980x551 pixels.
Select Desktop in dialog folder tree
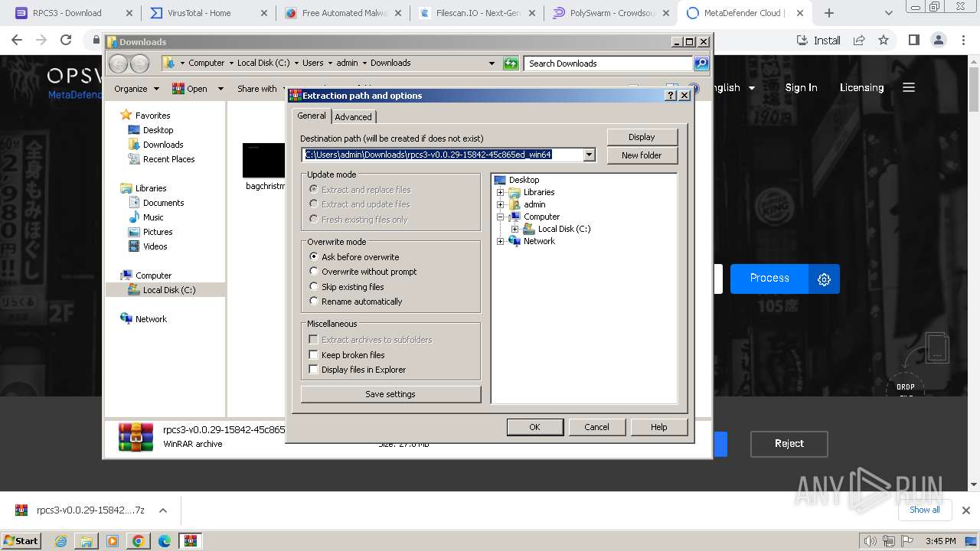coord(524,180)
